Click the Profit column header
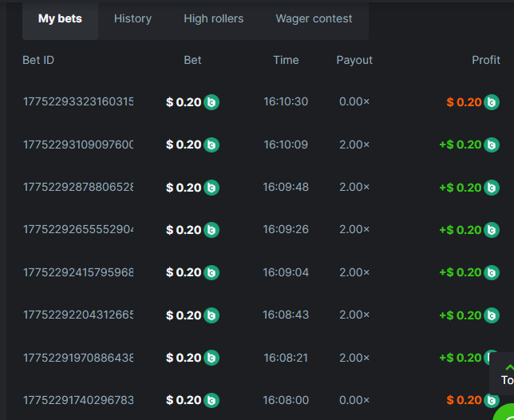514x420 pixels. [485, 60]
